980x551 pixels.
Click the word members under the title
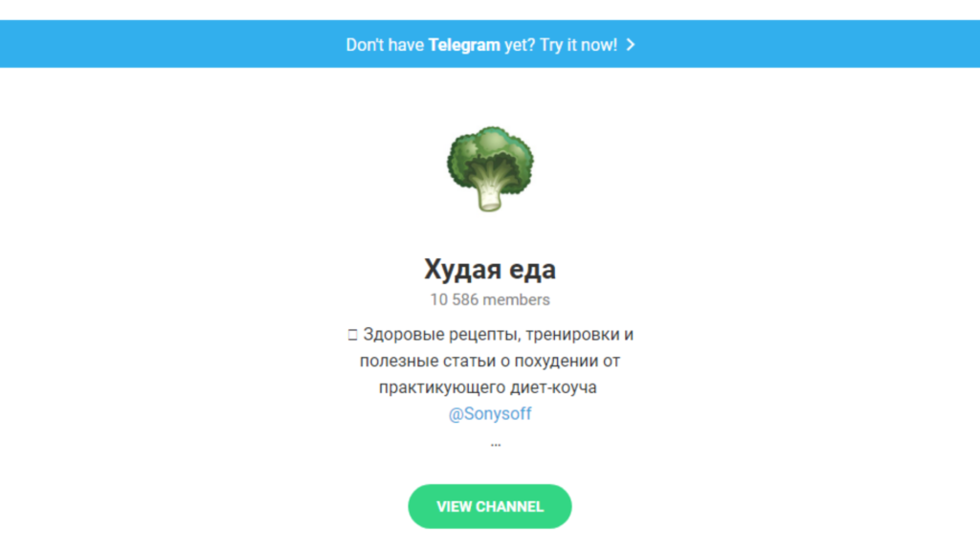tap(516, 299)
